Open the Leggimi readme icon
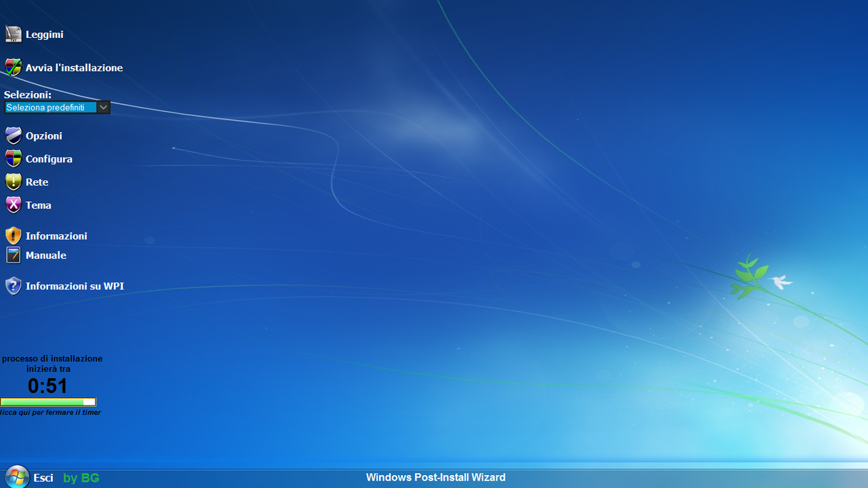The height and width of the screenshot is (488, 868). 14,35
